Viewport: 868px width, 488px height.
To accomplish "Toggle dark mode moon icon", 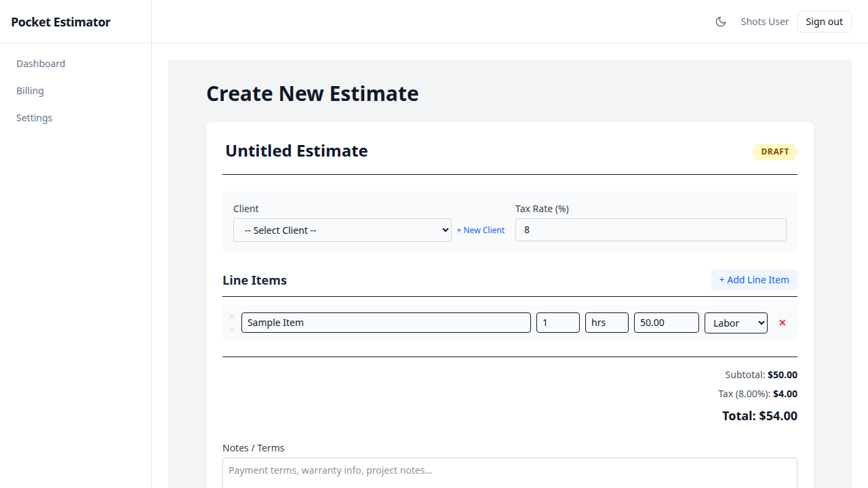I will (721, 22).
